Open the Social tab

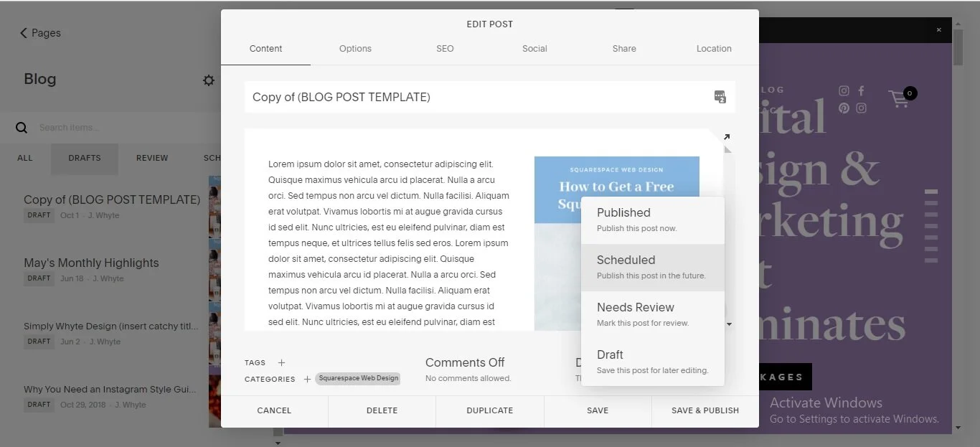(534, 49)
